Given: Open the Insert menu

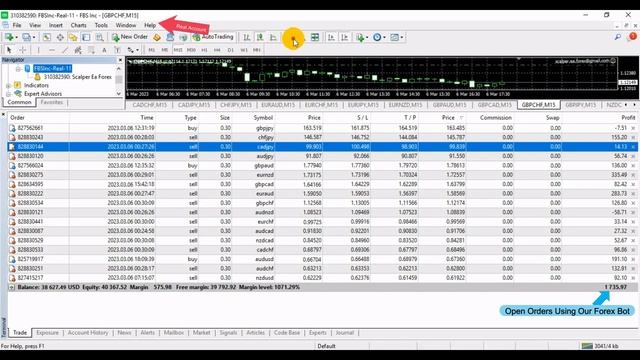Looking at the screenshot, I should pos(56,25).
